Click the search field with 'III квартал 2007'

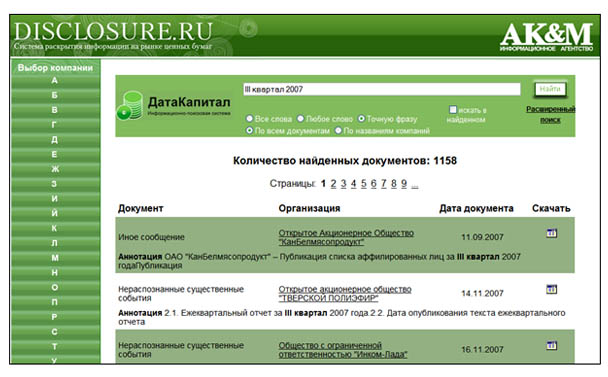point(382,89)
